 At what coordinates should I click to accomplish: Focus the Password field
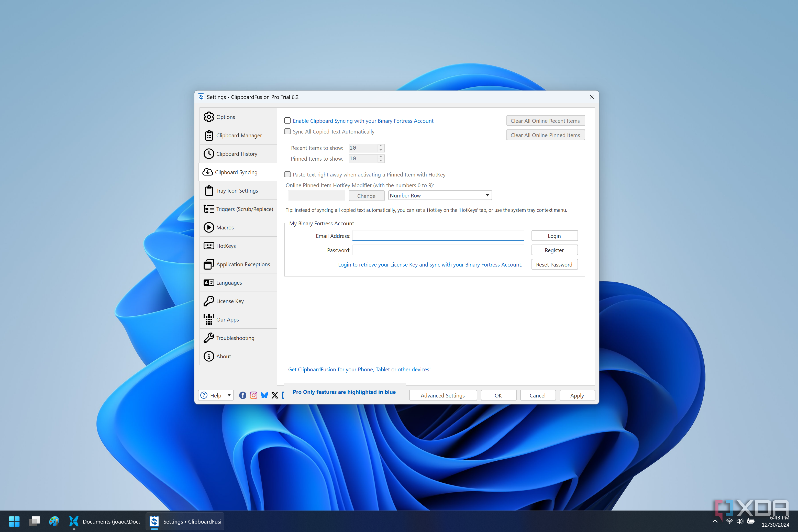[x=438, y=250]
